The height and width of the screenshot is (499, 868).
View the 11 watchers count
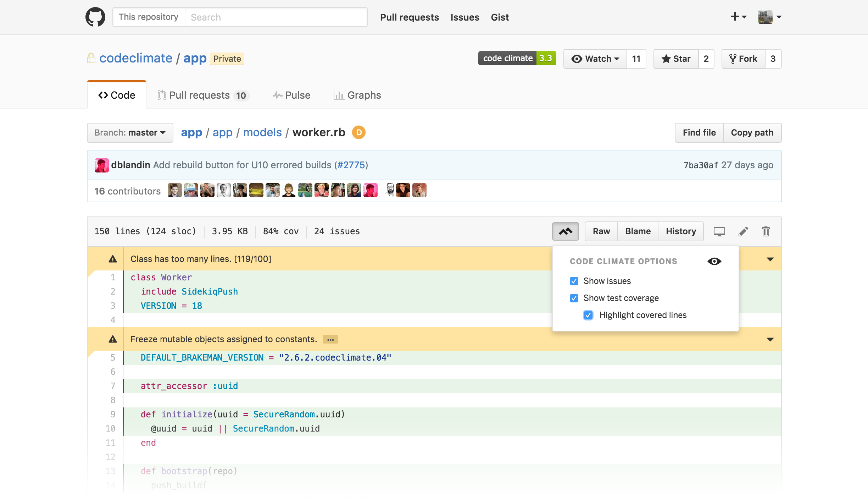(636, 59)
